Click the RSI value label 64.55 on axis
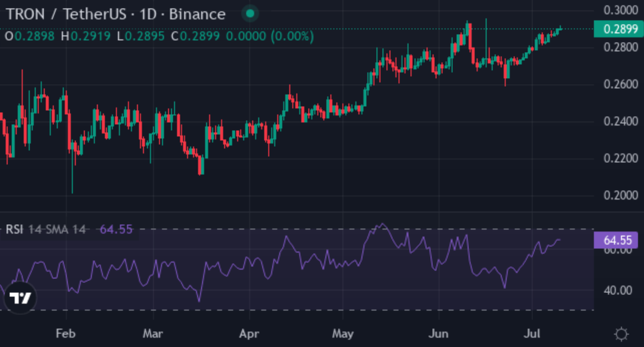Image resolution: width=644 pixels, height=347 pixels. point(616,240)
